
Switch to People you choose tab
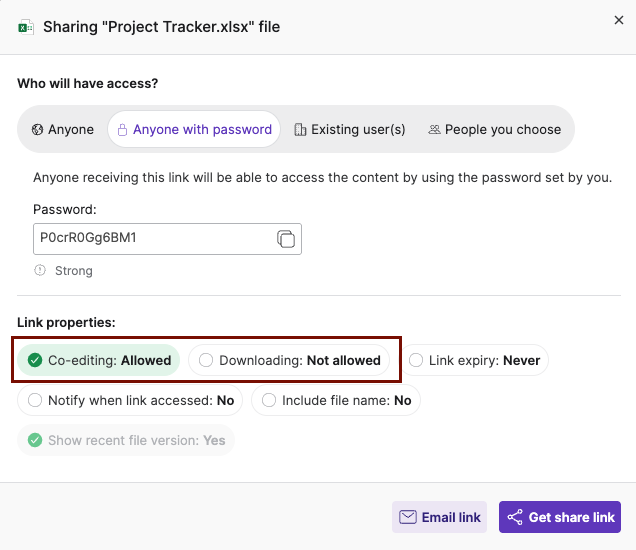click(x=494, y=130)
